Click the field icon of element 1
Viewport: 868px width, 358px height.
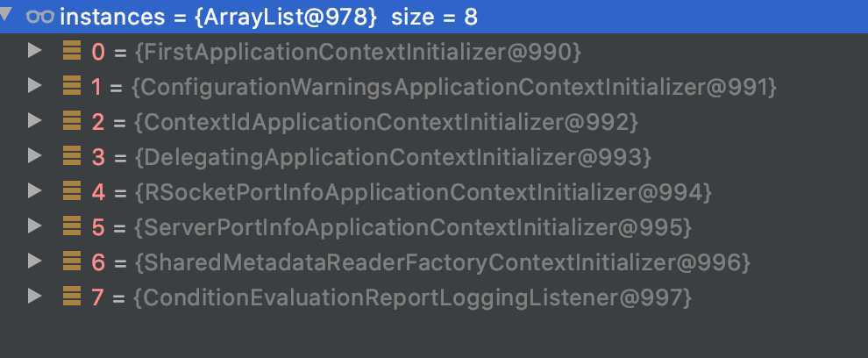[x=72, y=86]
